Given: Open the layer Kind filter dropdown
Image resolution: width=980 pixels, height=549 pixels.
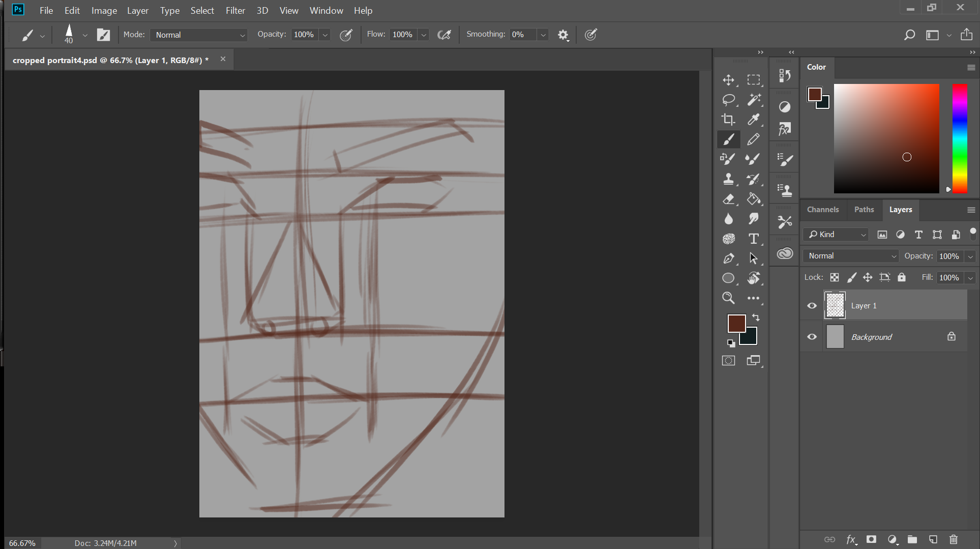Looking at the screenshot, I should [x=836, y=234].
